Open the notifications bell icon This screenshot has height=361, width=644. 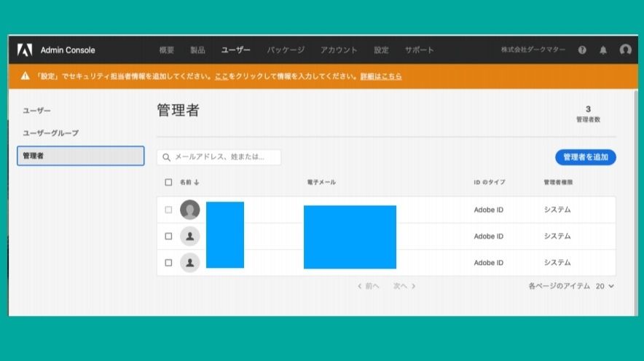click(x=603, y=50)
